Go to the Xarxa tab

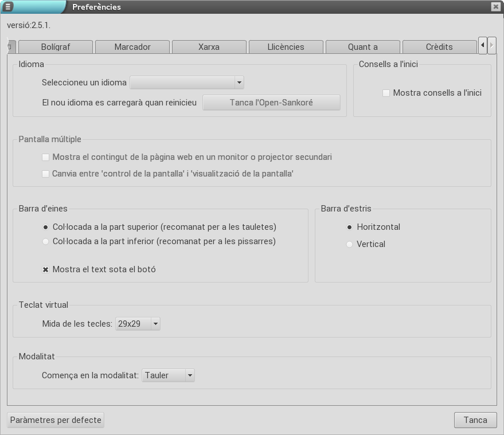[209, 47]
